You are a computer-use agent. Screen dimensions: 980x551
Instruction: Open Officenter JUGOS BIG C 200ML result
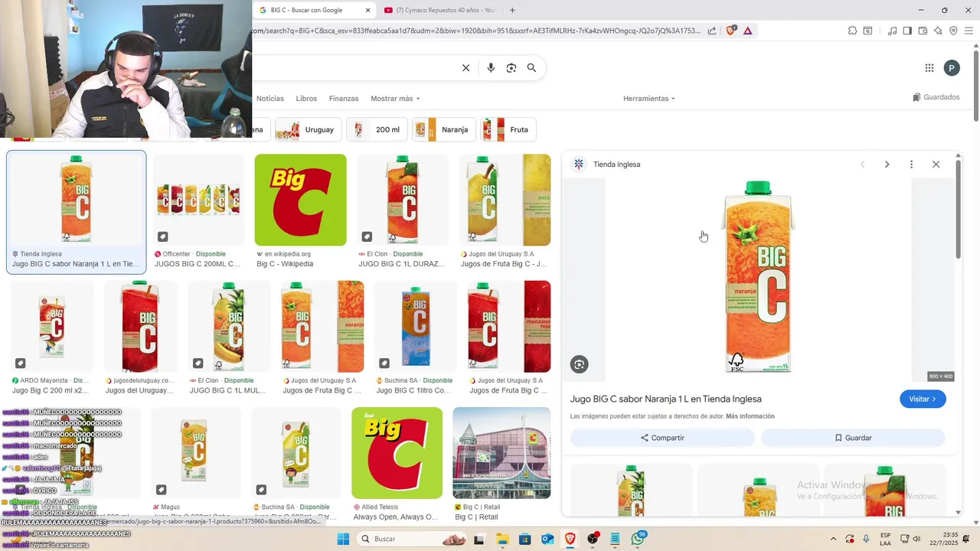(x=199, y=211)
